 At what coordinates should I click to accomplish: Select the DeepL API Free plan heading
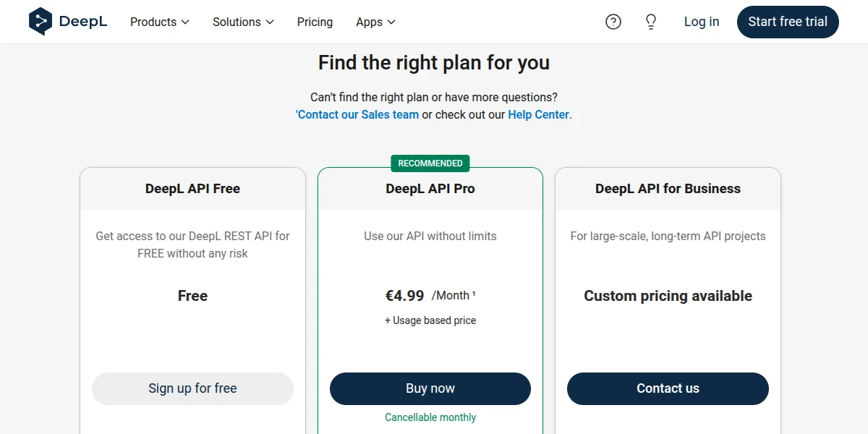[x=192, y=189]
